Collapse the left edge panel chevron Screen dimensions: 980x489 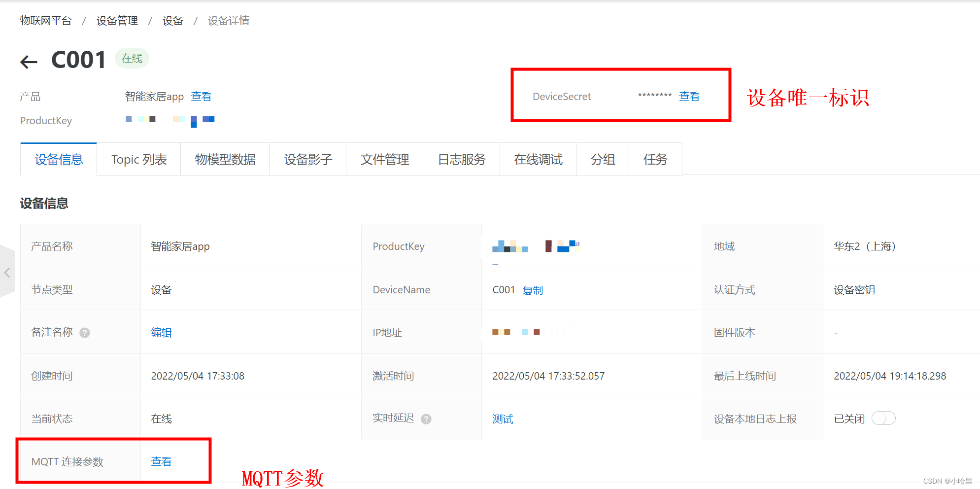[7, 273]
